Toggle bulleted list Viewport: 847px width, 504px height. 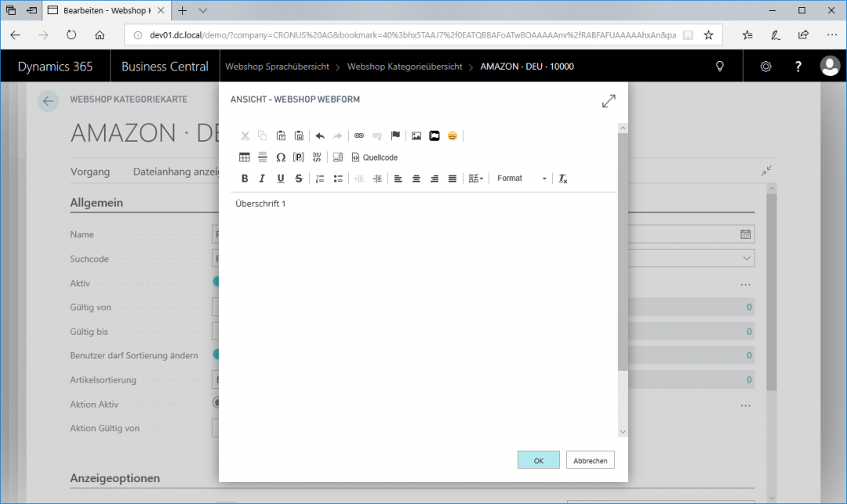(338, 179)
